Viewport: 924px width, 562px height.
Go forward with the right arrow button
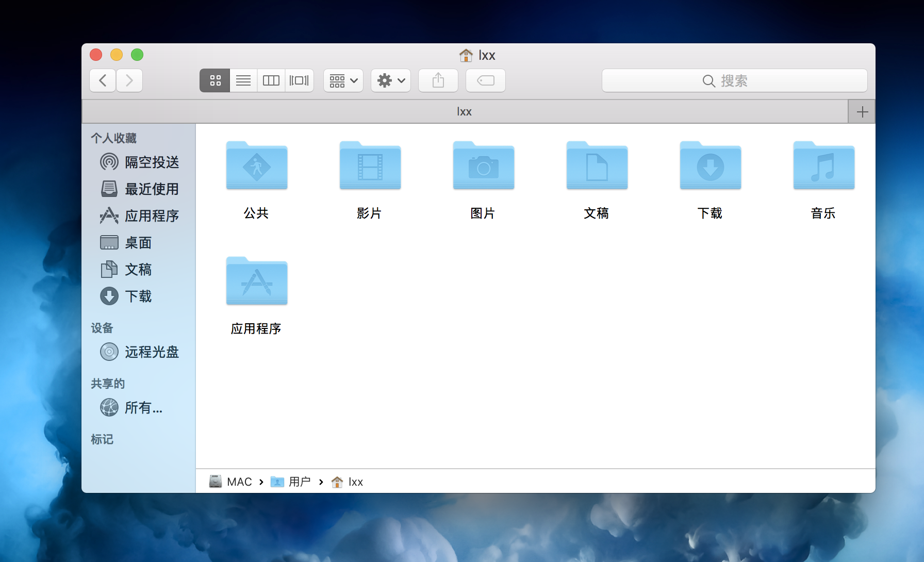(129, 80)
